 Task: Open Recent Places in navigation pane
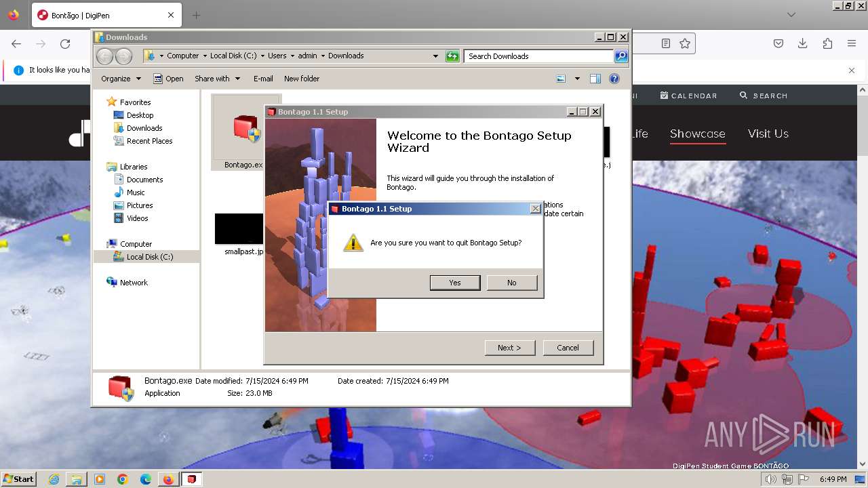149,141
